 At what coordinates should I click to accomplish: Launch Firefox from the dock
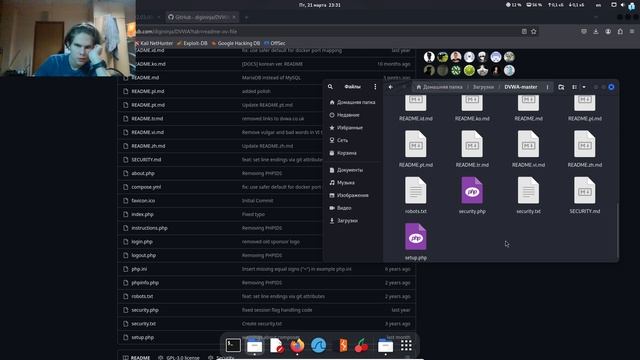pyautogui.click(x=297, y=346)
